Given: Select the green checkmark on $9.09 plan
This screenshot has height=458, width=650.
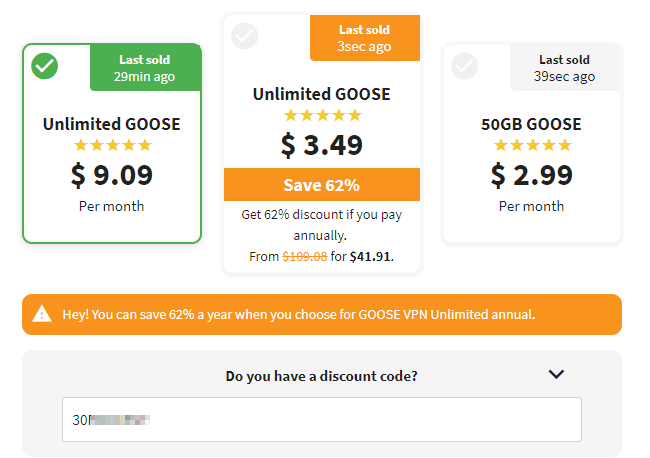Looking at the screenshot, I should 44,66.
